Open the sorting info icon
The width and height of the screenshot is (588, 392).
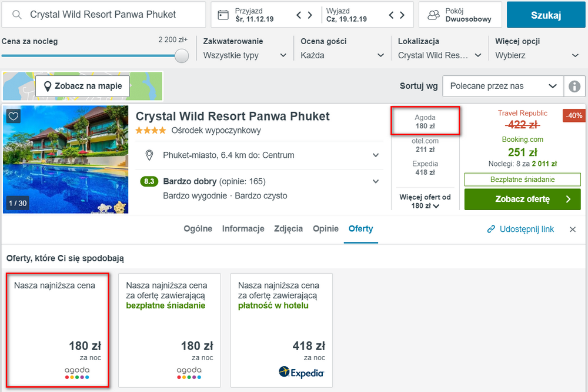(574, 87)
